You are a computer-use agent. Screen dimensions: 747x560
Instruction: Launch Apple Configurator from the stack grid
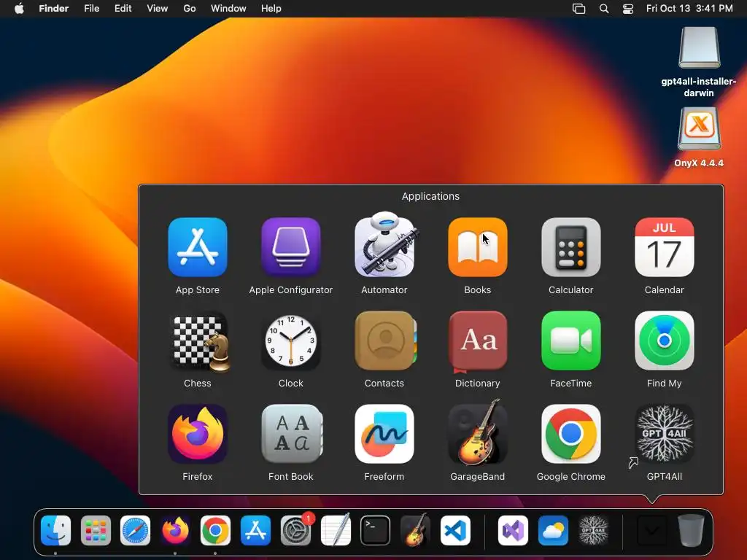click(290, 247)
